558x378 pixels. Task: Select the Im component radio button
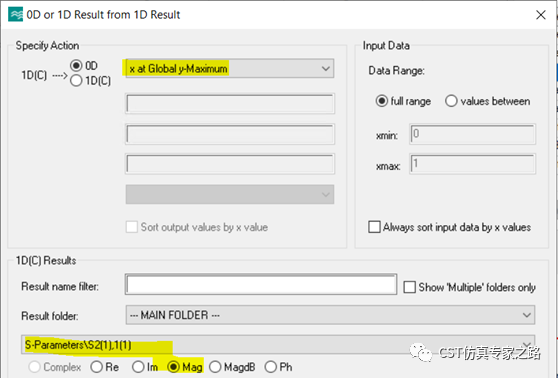[138, 367]
